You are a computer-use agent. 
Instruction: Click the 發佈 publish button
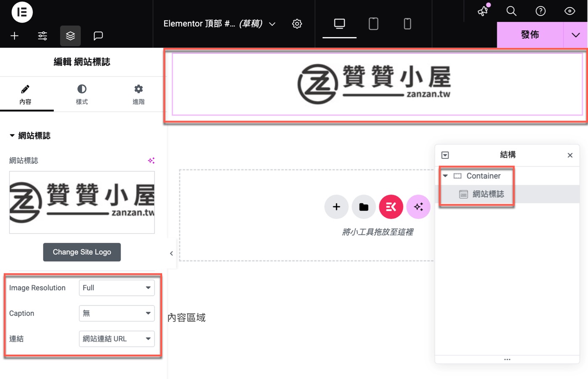[x=530, y=35]
